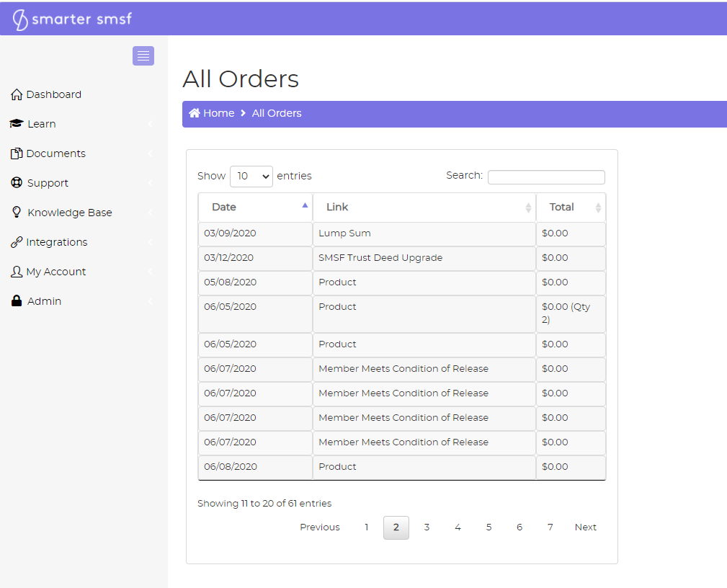This screenshot has height=588, width=727.
Task: Click into the Search input field
Action: (x=546, y=177)
